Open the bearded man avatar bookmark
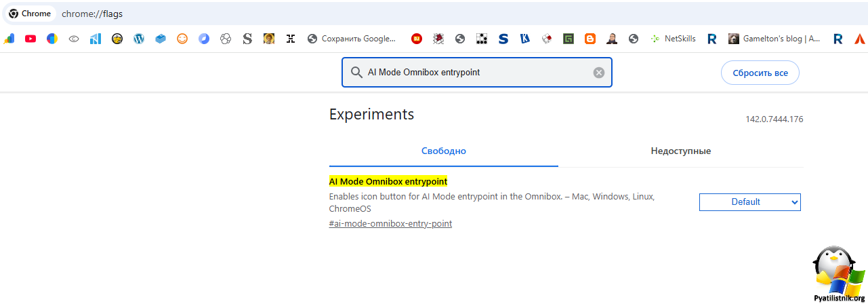 tap(612, 39)
